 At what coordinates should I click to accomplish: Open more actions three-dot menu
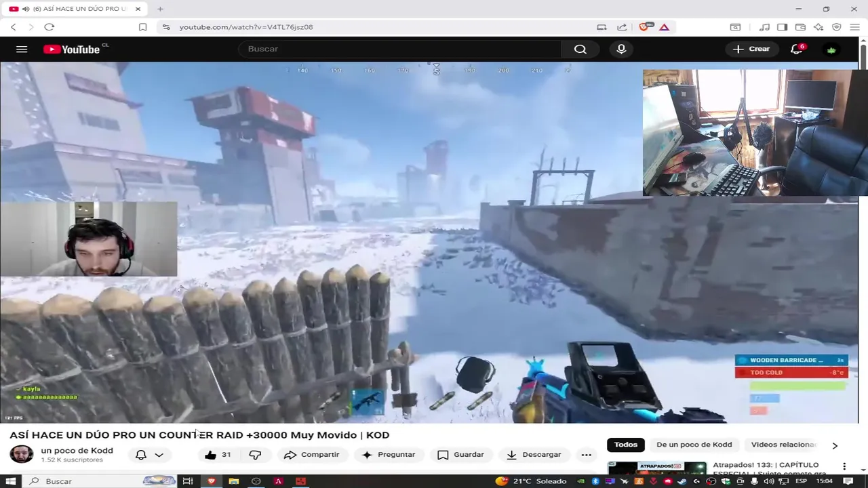pos(587,455)
